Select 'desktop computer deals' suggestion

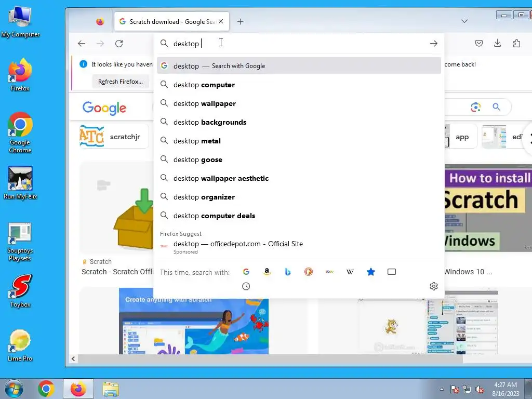(299, 216)
